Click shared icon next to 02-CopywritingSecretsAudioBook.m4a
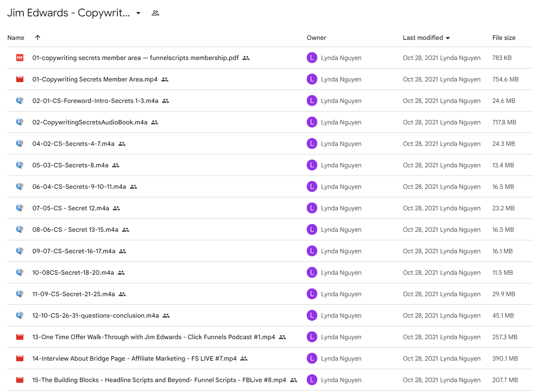The height and width of the screenshot is (392, 533). tap(155, 123)
